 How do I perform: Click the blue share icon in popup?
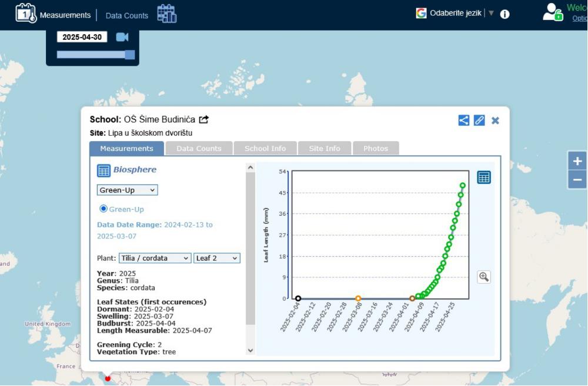(464, 120)
